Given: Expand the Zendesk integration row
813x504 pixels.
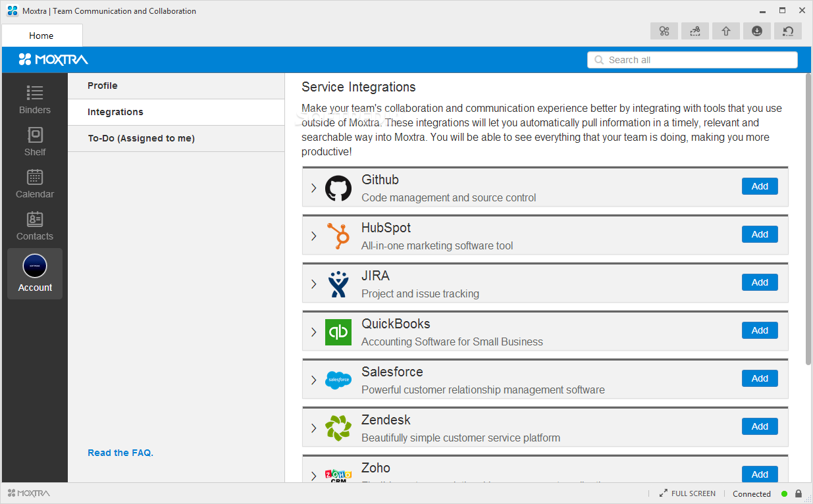Looking at the screenshot, I should coord(313,428).
